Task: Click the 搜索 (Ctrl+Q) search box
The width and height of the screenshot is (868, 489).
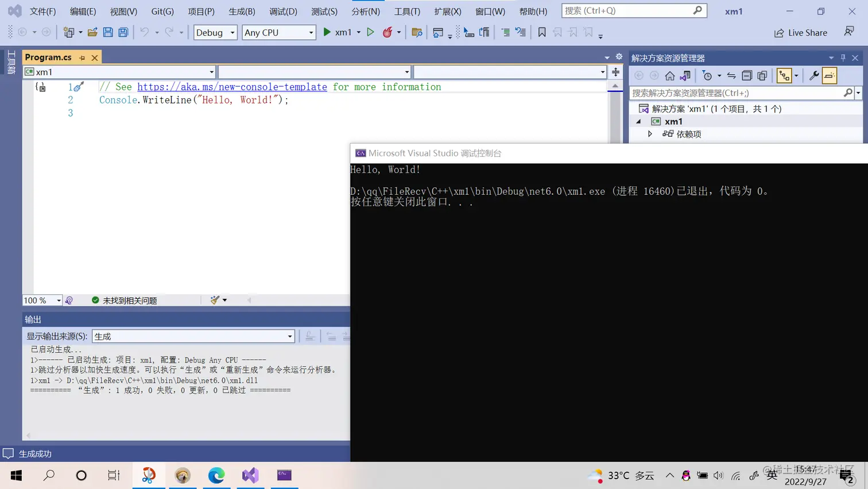Action: pos(634,10)
